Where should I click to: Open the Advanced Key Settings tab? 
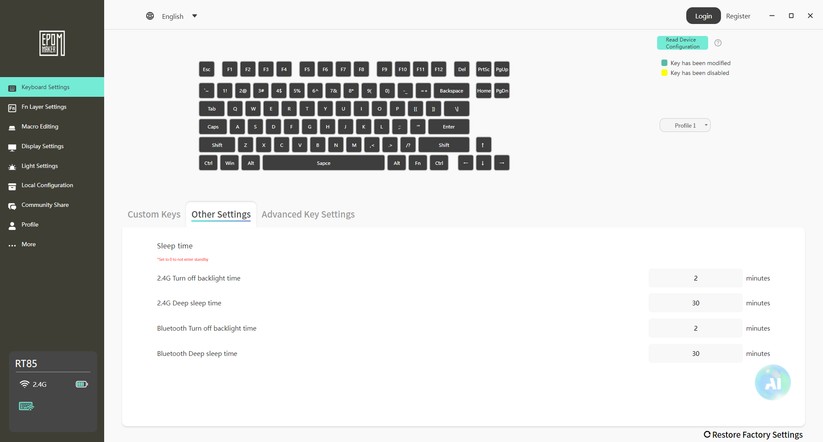pos(308,214)
